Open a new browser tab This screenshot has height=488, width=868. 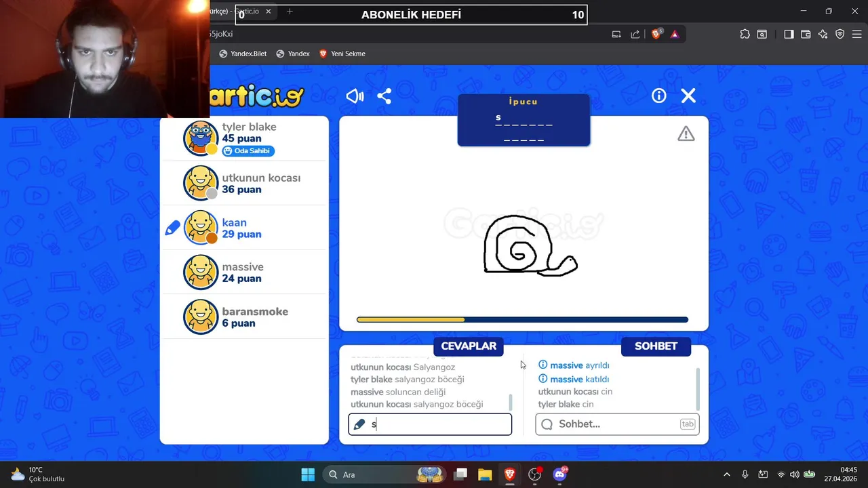(x=290, y=12)
